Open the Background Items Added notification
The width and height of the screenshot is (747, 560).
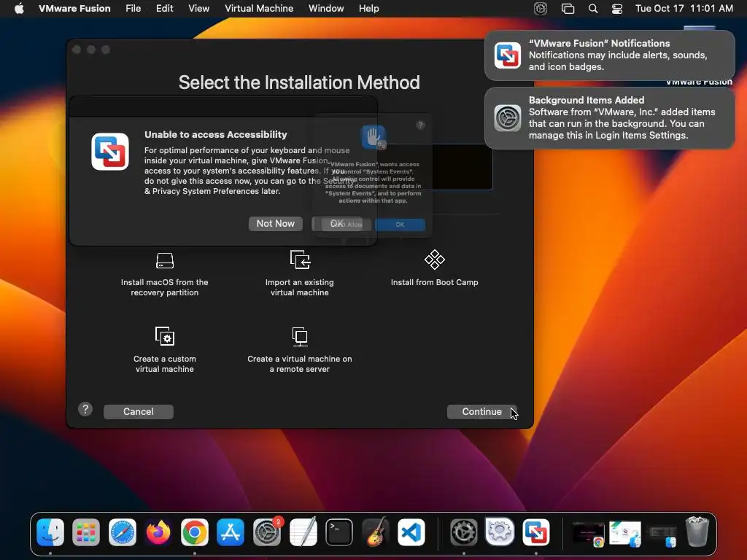pos(609,118)
